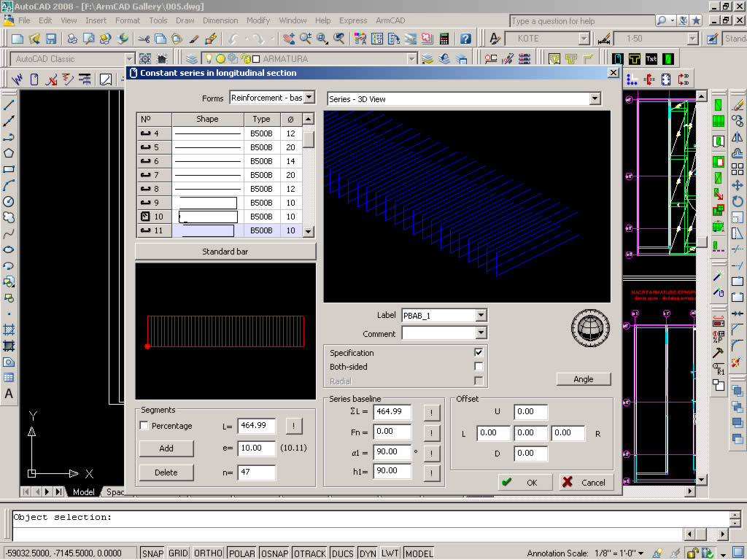
Task: Open the Series - 3D View dropdown
Action: [595, 99]
